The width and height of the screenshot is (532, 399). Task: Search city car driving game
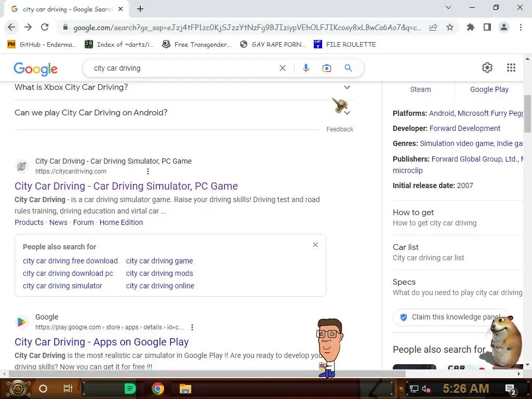click(x=159, y=261)
